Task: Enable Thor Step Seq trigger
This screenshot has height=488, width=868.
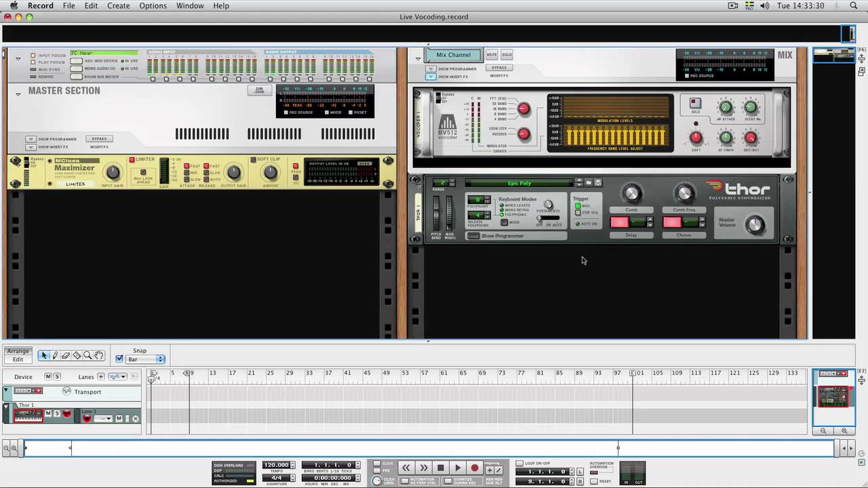Action: [x=578, y=213]
